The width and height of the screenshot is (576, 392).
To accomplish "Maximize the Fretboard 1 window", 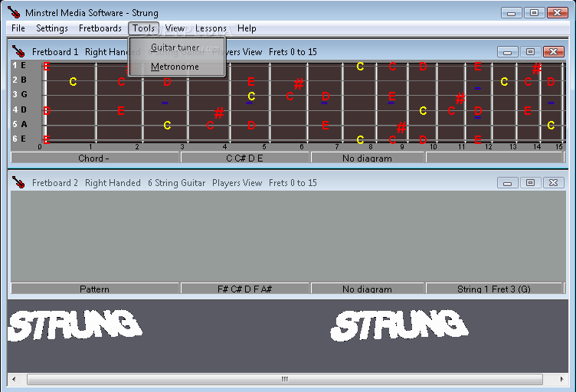I will 530,52.
